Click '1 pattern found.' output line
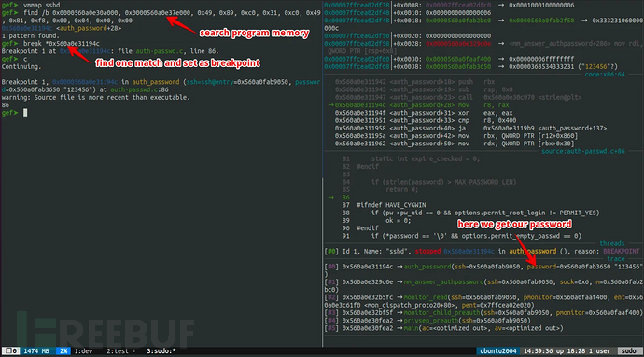This screenshot has height=357, width=644. tap(31, 35)
